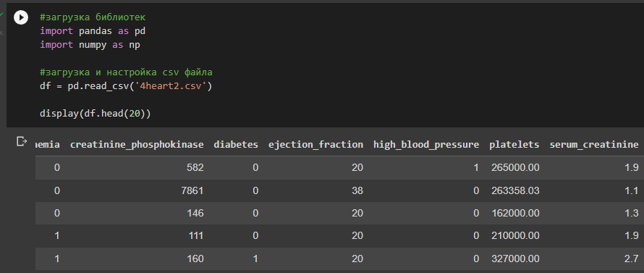Click the green checkmark cell status indicator
644x273 pixels.
(1, 14)
